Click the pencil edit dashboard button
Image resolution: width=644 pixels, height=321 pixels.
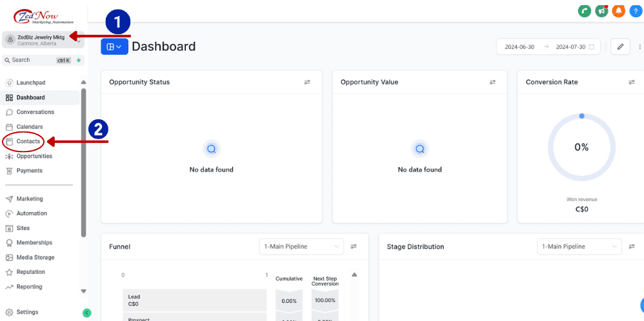click(x=621, y=47)
